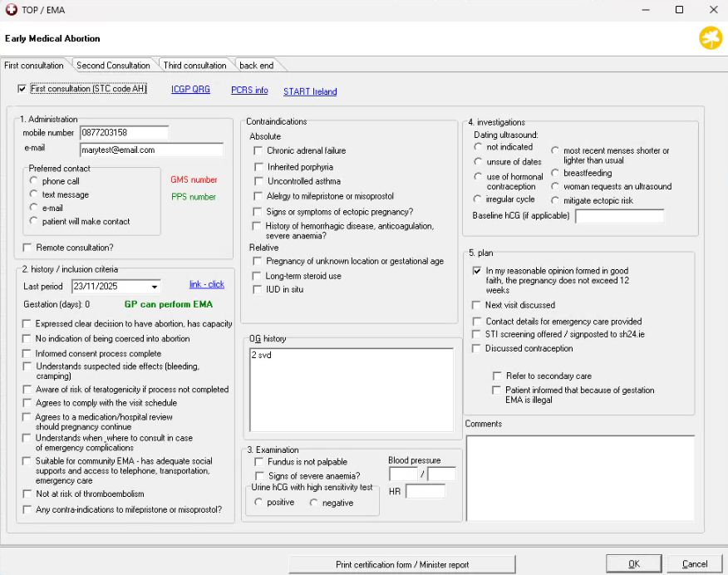The image size is (728, 575).
Task: Select phone call as preferred contact
Action: (x=34, y=181)
